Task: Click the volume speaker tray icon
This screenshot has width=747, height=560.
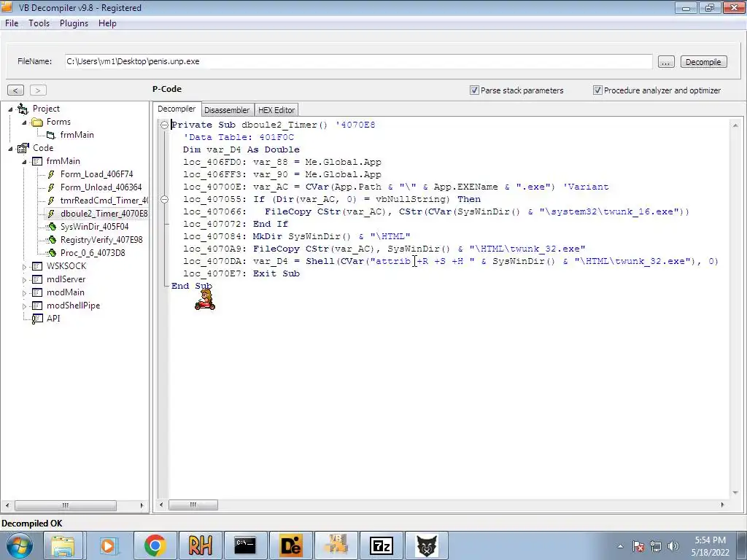Action: tap(673, 546)
